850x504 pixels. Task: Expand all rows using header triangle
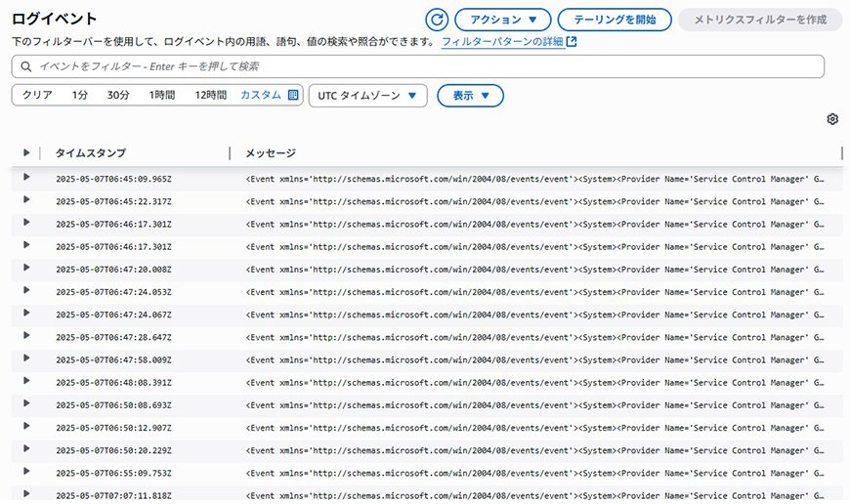pos(26,152)
